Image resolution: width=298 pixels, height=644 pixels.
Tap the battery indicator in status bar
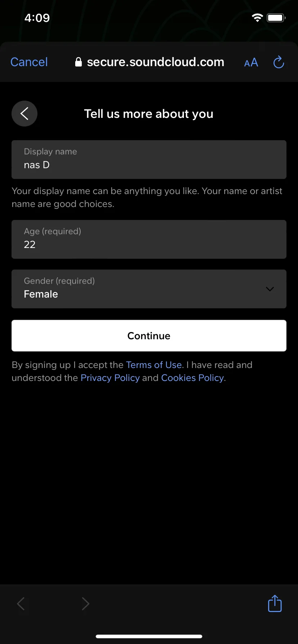point(276,18)
